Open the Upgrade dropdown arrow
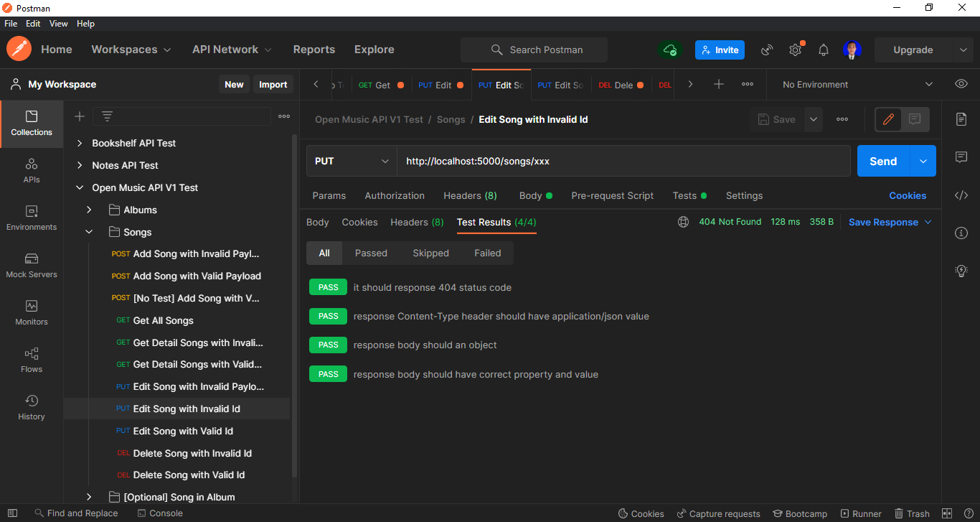This screenshot has height=522, width=980. pyautogui.click(x=963, y=50)
